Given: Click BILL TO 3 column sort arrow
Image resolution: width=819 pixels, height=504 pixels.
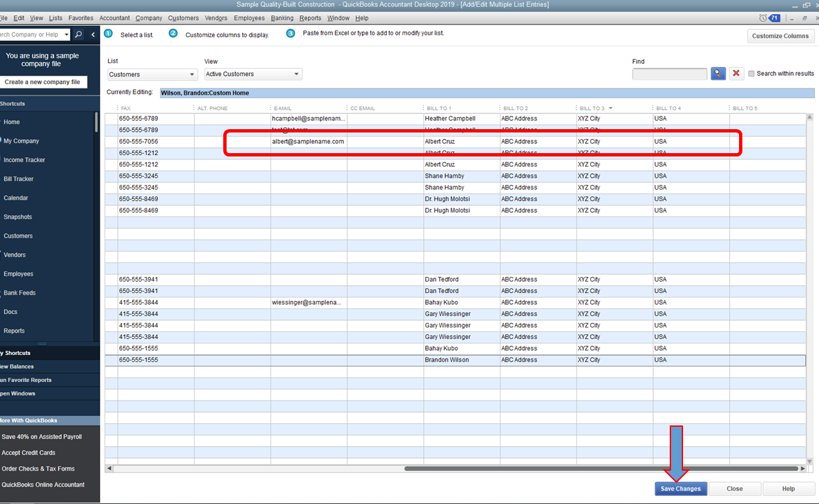Looking at the screenshot, I should click(x=610, y=108).
